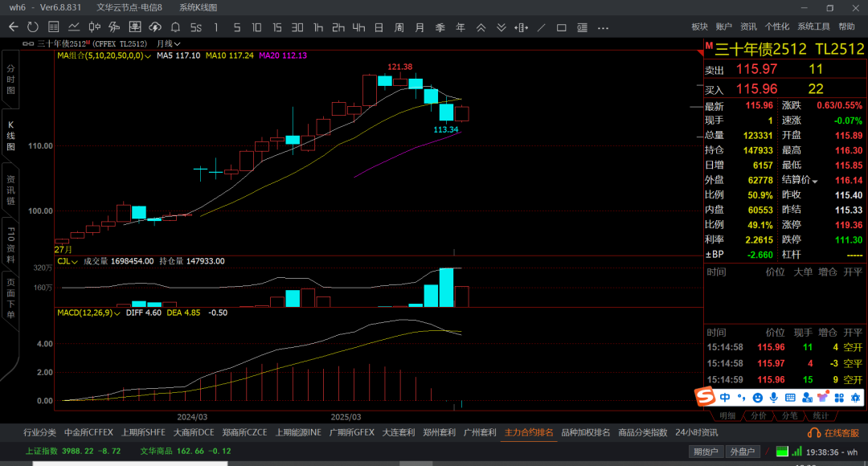Click the headphone online service icon
The height and width of the screenshot is (466, 868).
(x=814, y=433)
